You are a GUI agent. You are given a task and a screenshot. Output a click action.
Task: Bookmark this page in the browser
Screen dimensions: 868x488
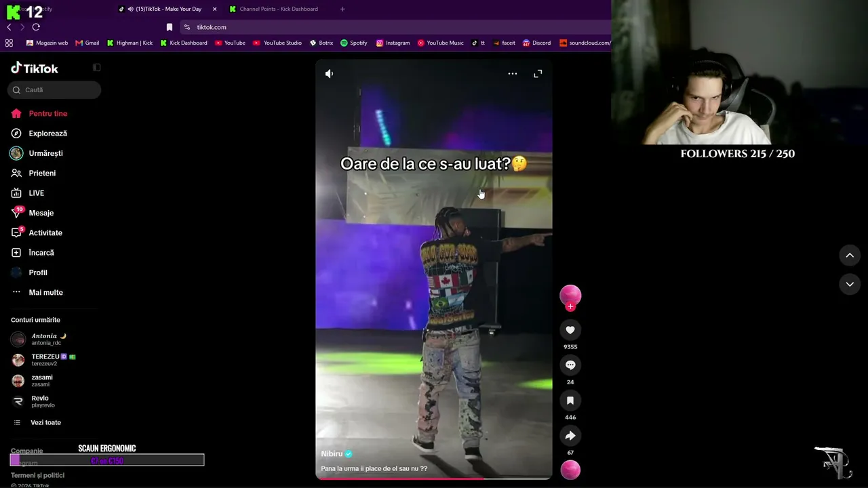pos(170,27)
